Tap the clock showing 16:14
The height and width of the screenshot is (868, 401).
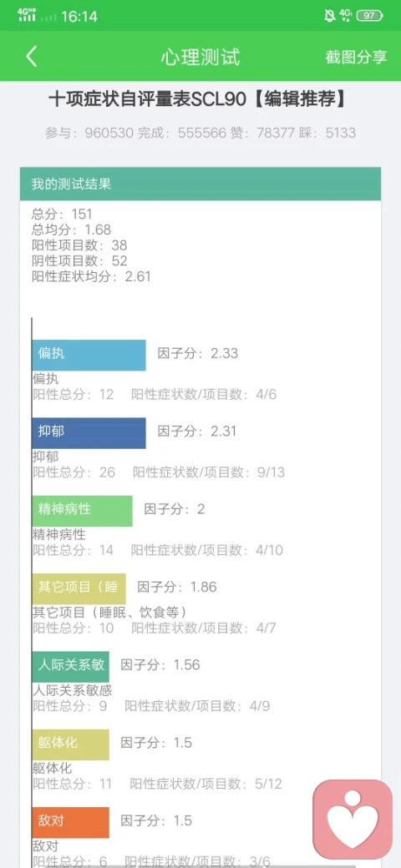click(x=79, y=17)
